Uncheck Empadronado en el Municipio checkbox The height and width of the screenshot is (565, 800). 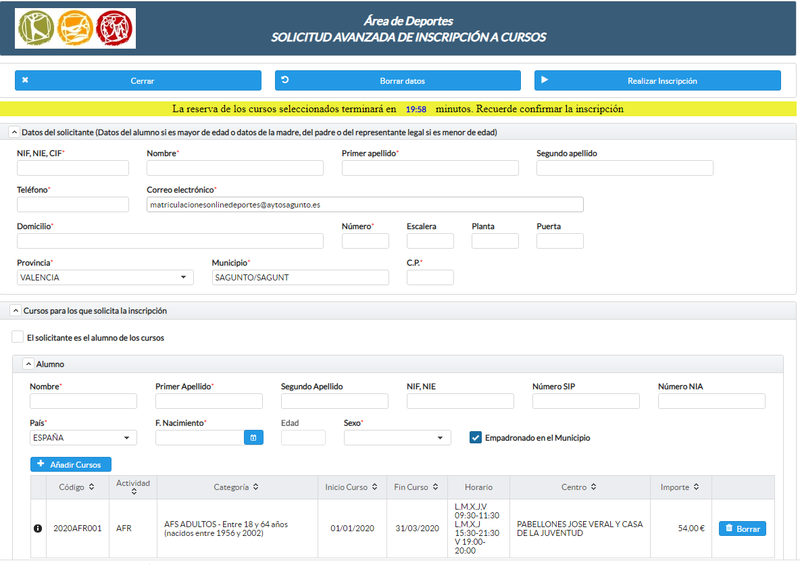476,437
